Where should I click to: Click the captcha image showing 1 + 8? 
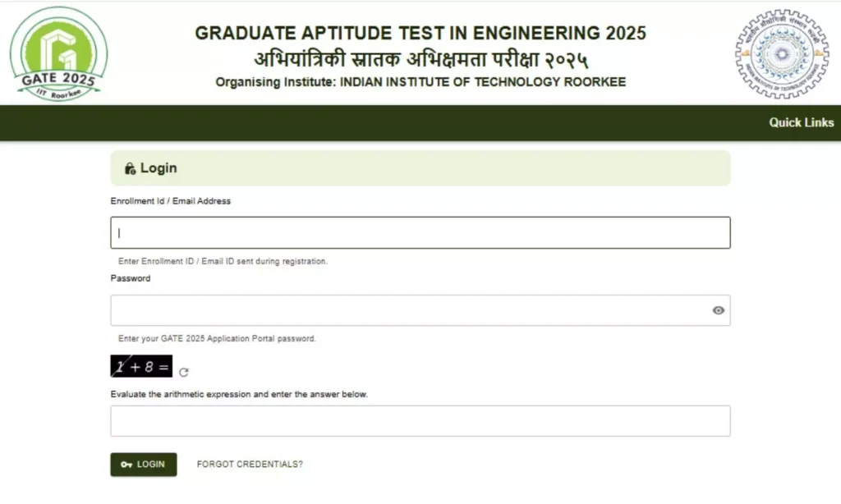pos(141,366)
